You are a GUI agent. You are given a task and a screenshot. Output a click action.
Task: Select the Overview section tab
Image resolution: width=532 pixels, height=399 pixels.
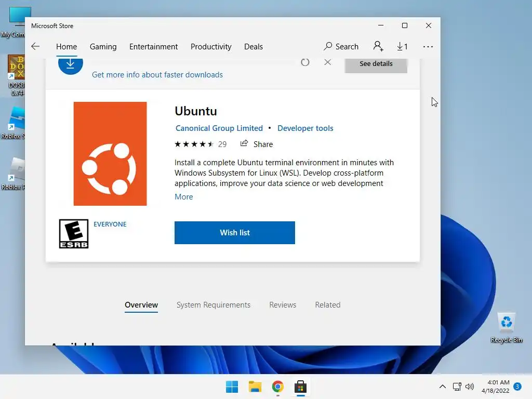point(141,304)
